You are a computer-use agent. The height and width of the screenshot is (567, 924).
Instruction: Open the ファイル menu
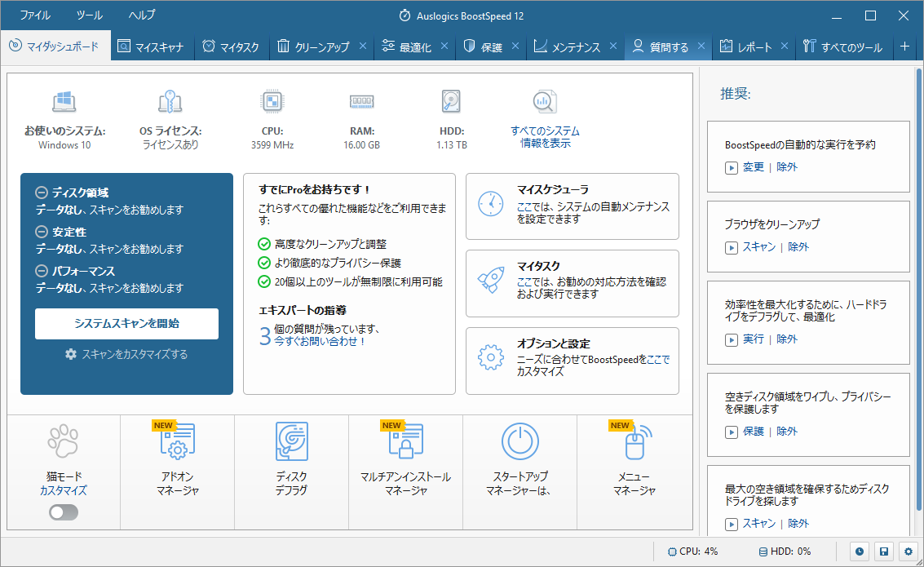point(34,16)
